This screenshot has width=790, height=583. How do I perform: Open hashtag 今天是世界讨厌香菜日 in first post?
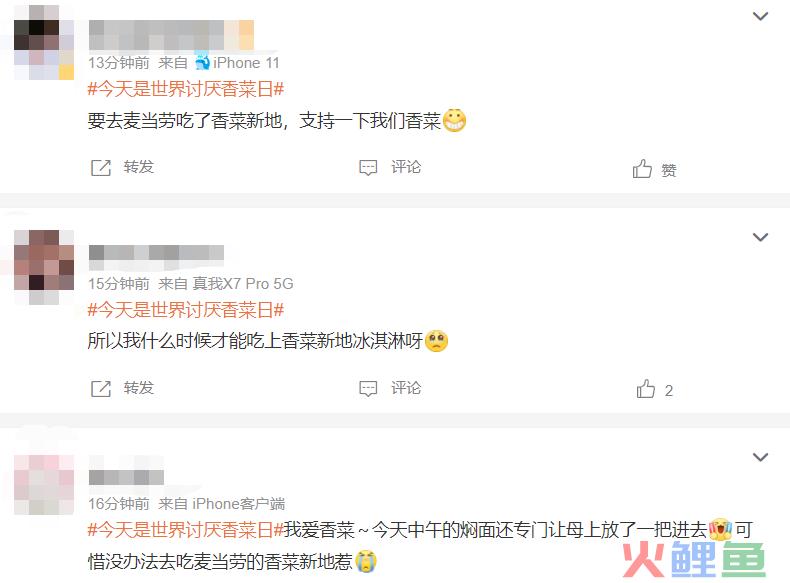coord(186,89)
